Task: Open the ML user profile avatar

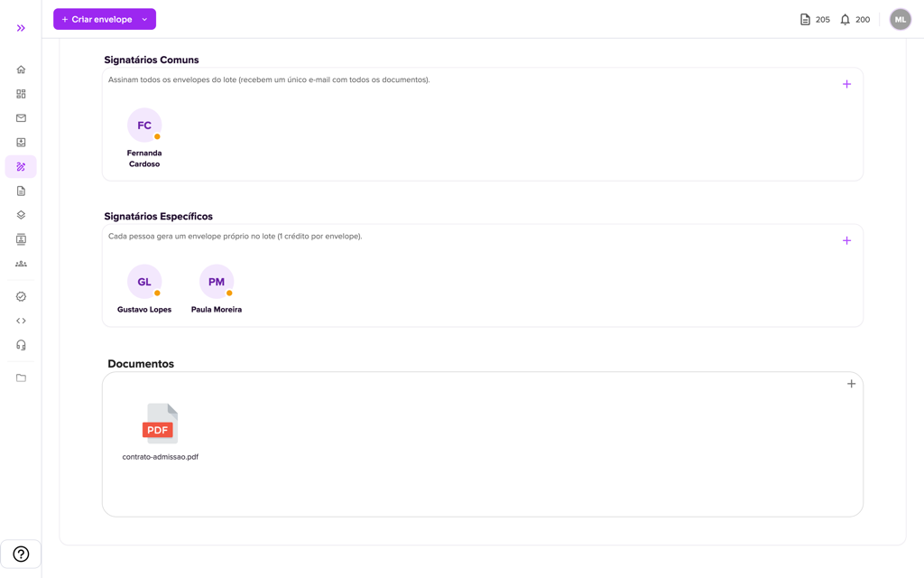Action: click(x=901, y=20)
